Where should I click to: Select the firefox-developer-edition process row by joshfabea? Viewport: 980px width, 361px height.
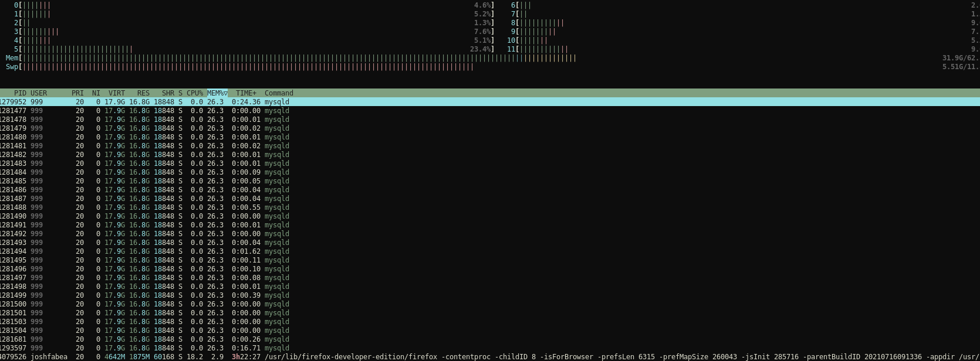coord(490,357)
